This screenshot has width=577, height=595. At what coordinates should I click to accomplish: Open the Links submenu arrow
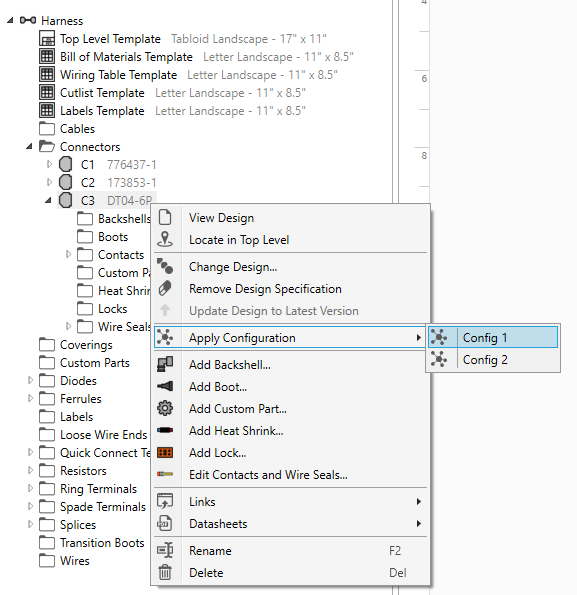(418, 501)
